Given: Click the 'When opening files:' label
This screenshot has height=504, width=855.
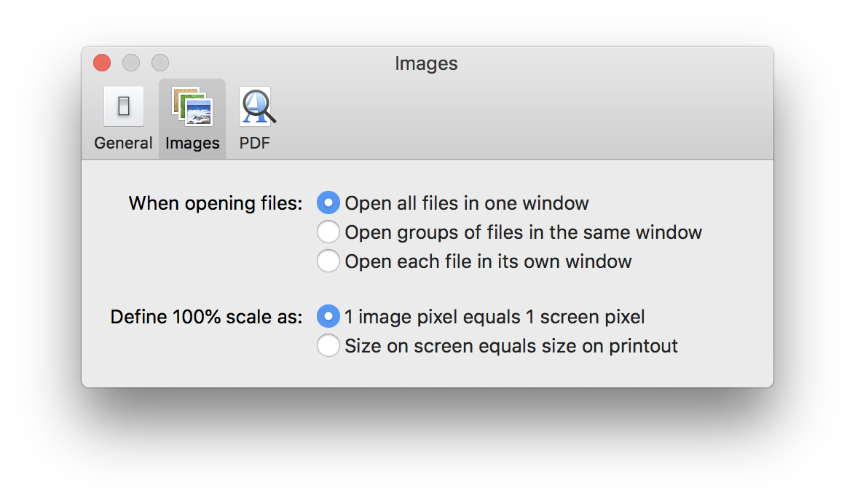Looking at the screenshot, I should pyautogui.click(x=215, y=203).
